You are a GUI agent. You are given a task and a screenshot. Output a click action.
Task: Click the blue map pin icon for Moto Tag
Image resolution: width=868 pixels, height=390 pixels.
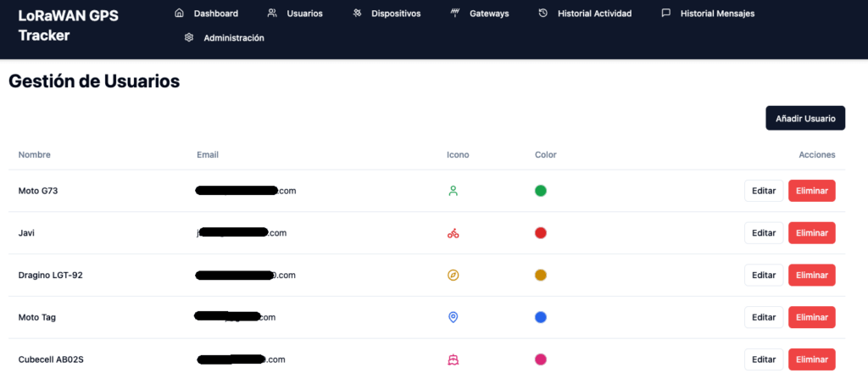point(453,317)
